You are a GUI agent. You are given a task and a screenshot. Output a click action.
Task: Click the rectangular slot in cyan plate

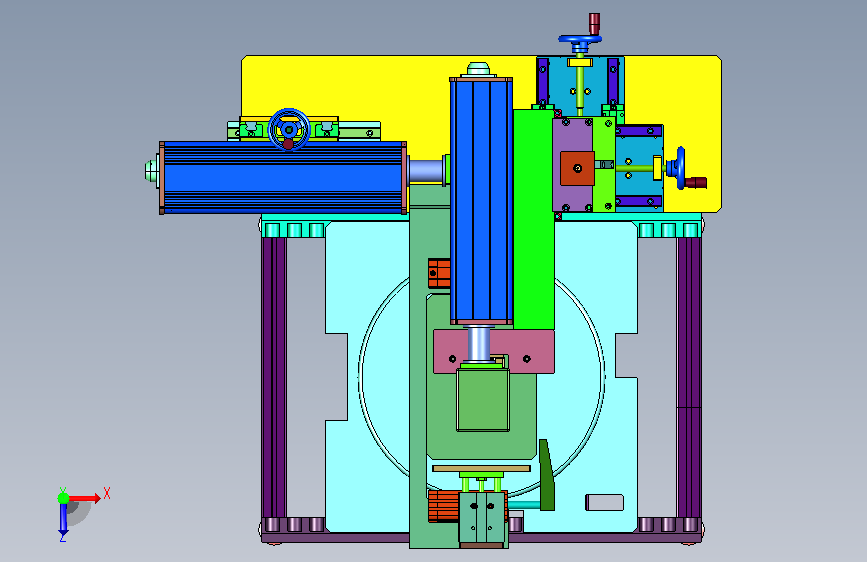[604, 502]
